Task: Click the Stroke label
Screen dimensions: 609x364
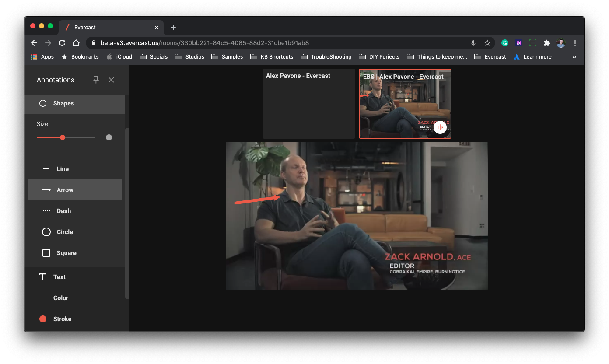Action: click(x=62, y=319)
